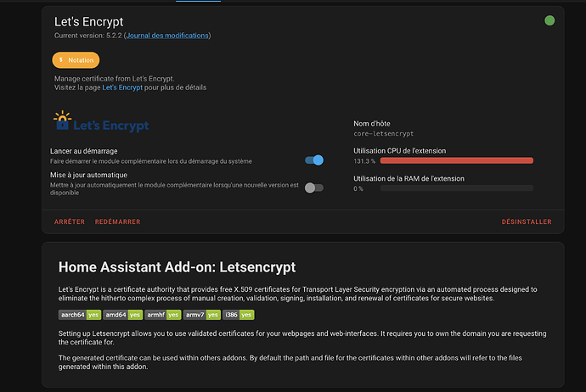
Task: Click the amd64 yes badge
Action: click(x=123, y=315)
